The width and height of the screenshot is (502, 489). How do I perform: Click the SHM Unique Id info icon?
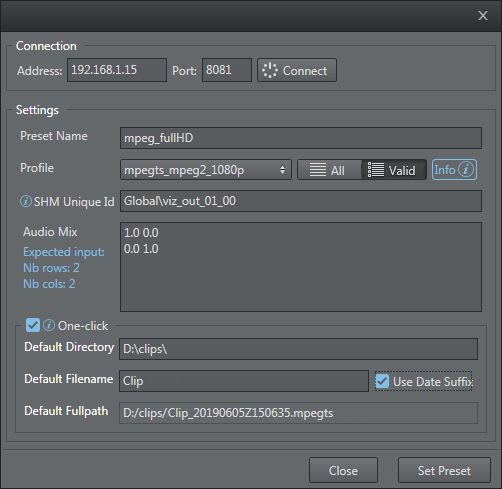(26, 201)
